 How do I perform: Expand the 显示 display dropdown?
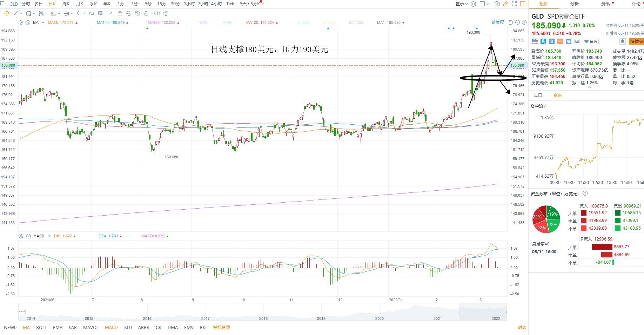462,4
